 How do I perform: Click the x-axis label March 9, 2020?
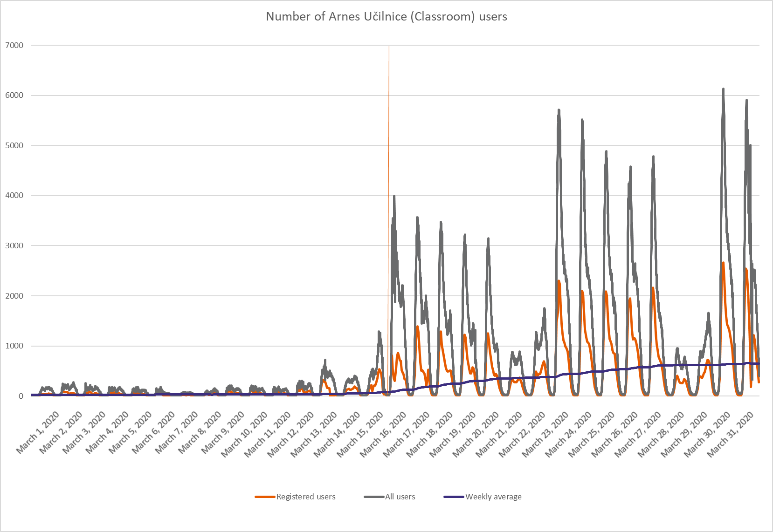[223, 432]
